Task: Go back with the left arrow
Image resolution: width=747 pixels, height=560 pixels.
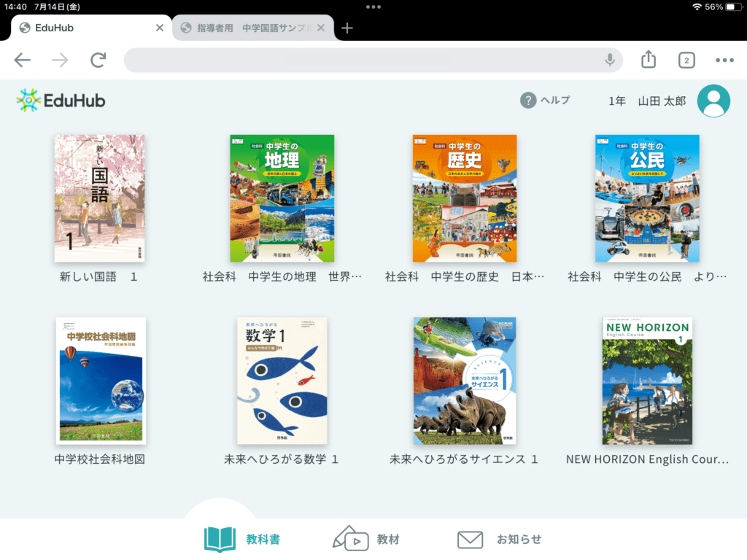Action: click(x=23, y=61)
